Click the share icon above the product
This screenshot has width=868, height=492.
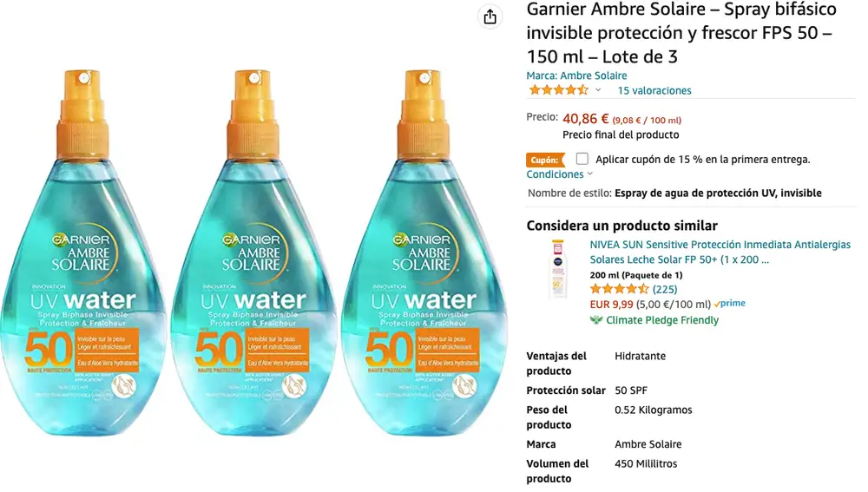click(490, 16)
